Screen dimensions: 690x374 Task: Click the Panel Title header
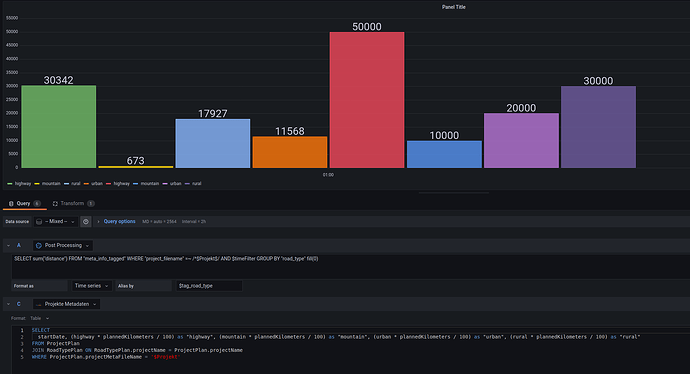(454, 7)
